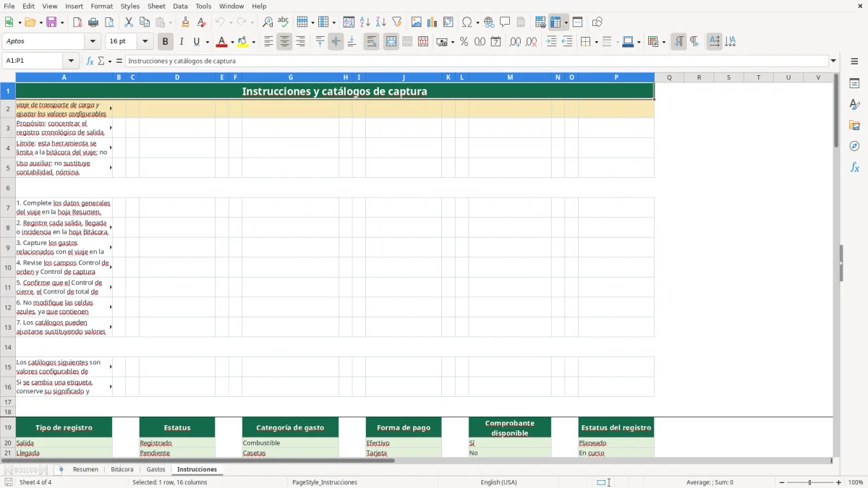Open the font name dropdown
Screen dimensions: 868x488
[x=94, y=42]
